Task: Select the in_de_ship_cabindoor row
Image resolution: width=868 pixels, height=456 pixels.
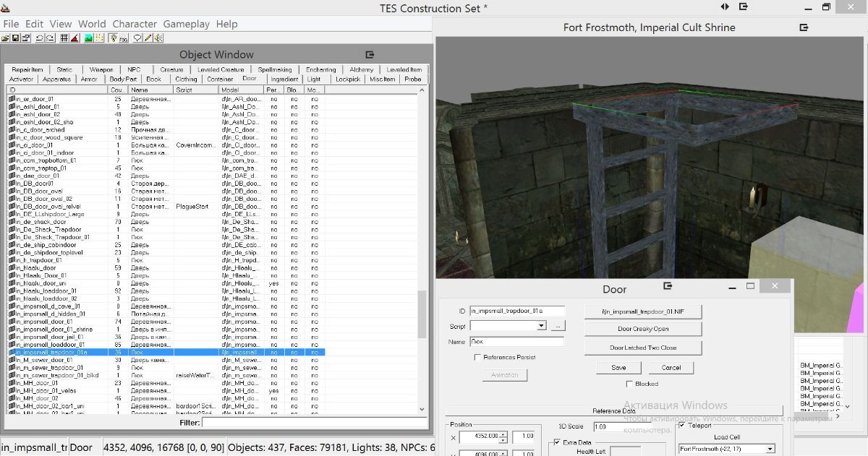Action: [x=166, y=245]
